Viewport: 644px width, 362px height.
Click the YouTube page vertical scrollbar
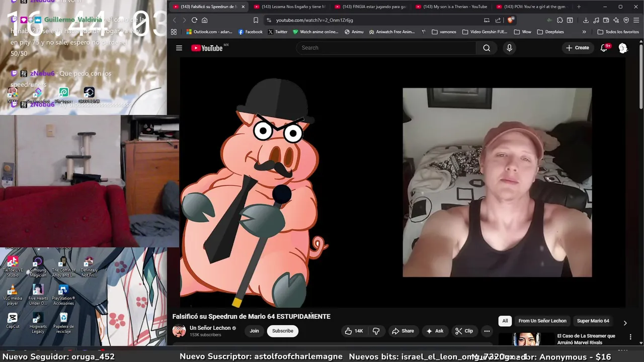(641, 75)
